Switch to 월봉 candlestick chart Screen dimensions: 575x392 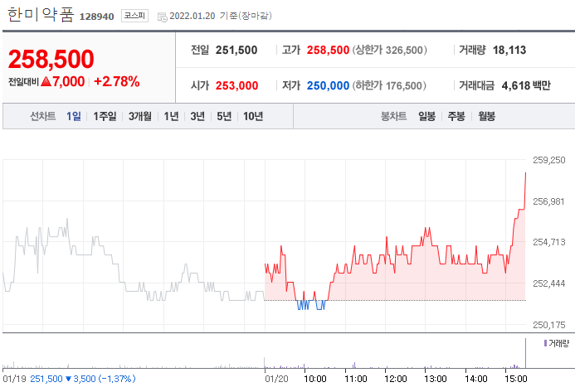486,116
